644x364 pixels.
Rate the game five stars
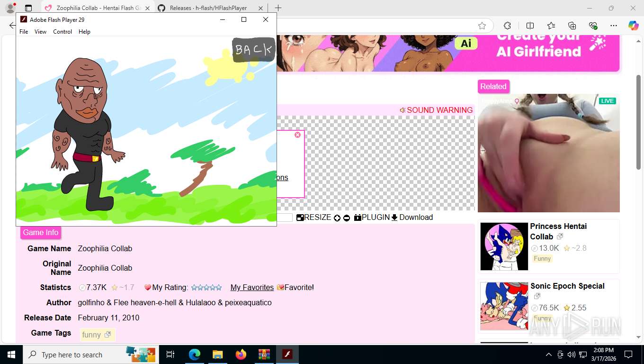pos(219,287)
